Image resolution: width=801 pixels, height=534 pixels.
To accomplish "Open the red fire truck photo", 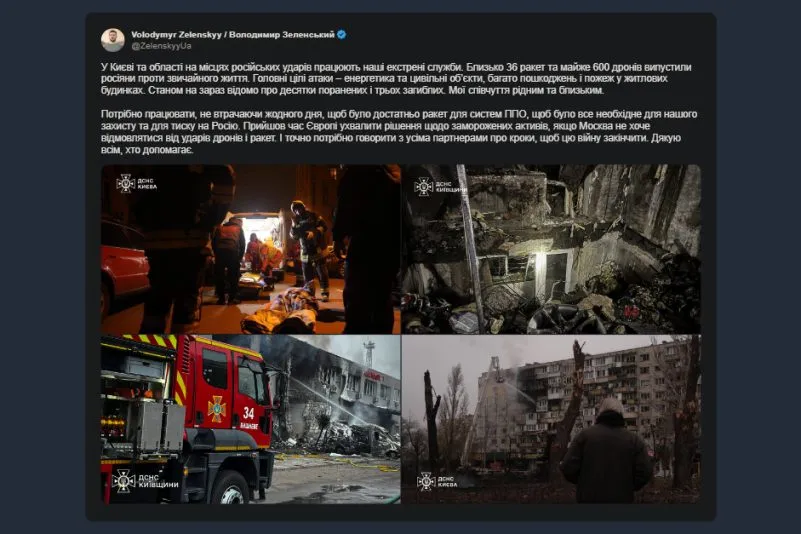I will tap(250, 419).
